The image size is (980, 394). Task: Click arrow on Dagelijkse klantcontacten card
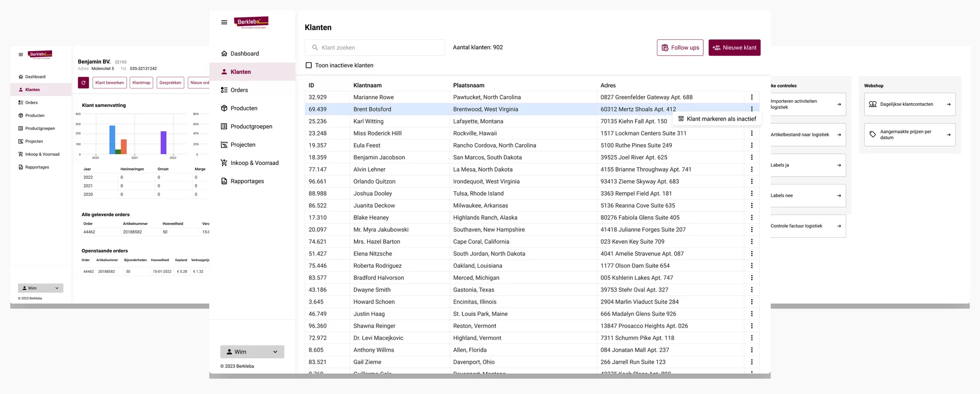[948, 104]
